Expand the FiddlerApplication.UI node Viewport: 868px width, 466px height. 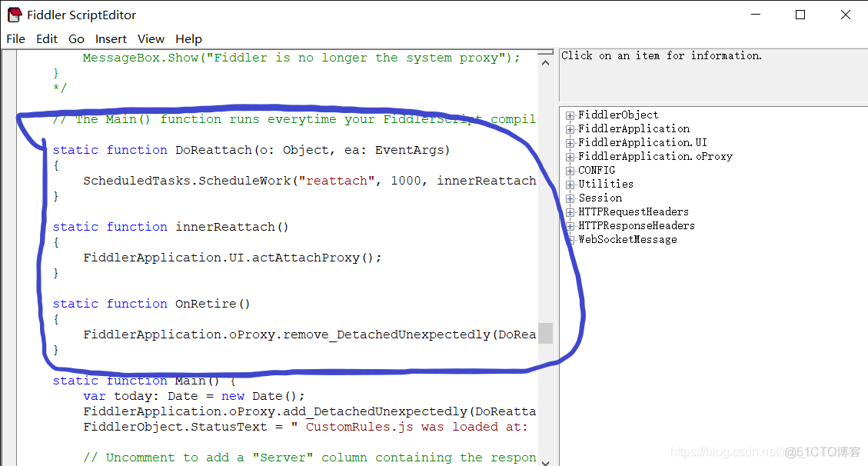tap(570, 143)
